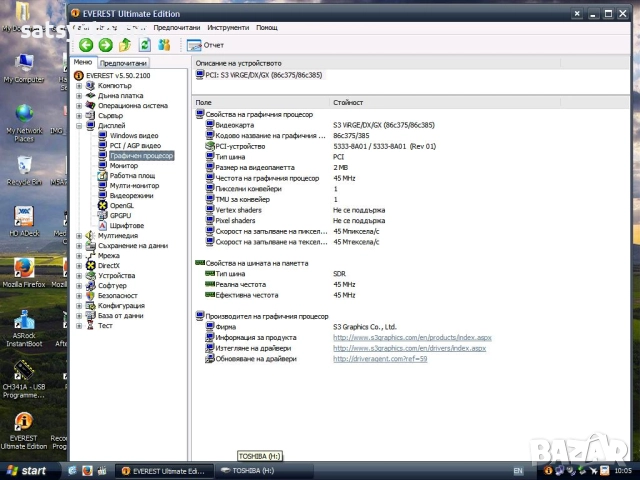Click the Устройства icon in tree
This screenshot has width=640, height=480.
(x=91, y=276)
